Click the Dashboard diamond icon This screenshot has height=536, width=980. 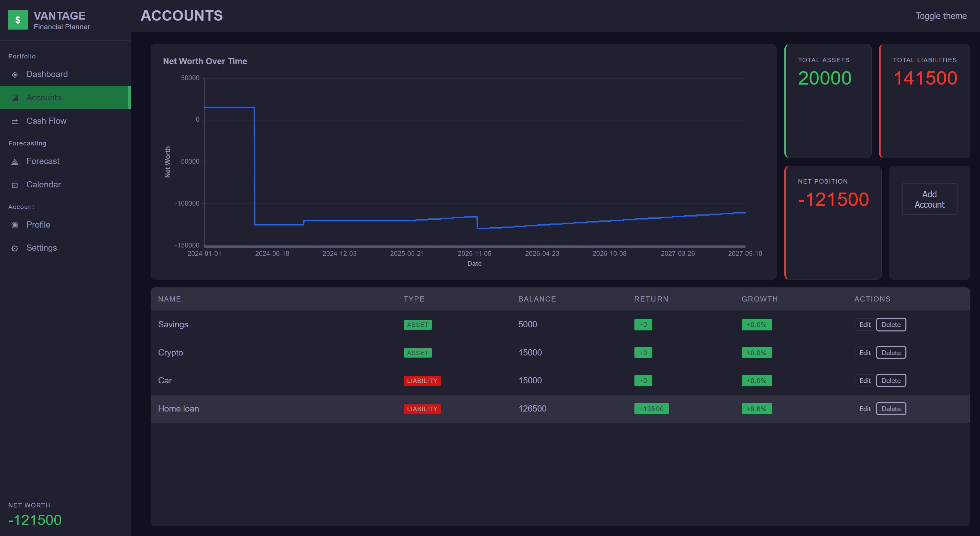(15, 75)
